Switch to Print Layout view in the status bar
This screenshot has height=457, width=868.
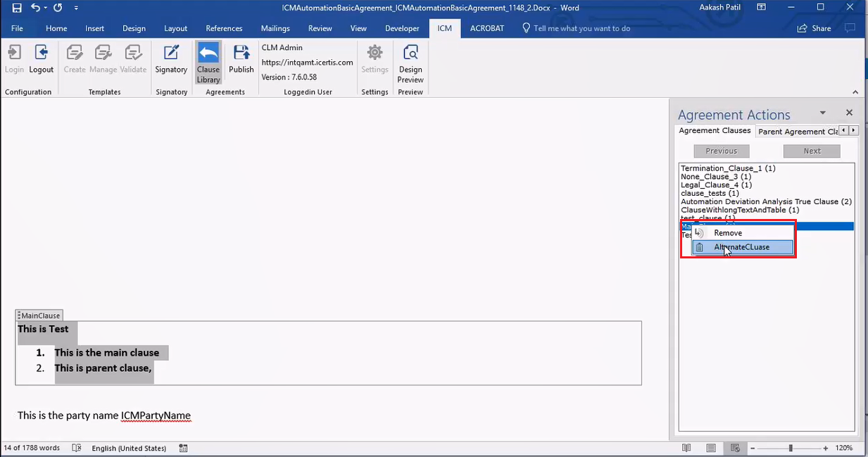tap(711, 448)
